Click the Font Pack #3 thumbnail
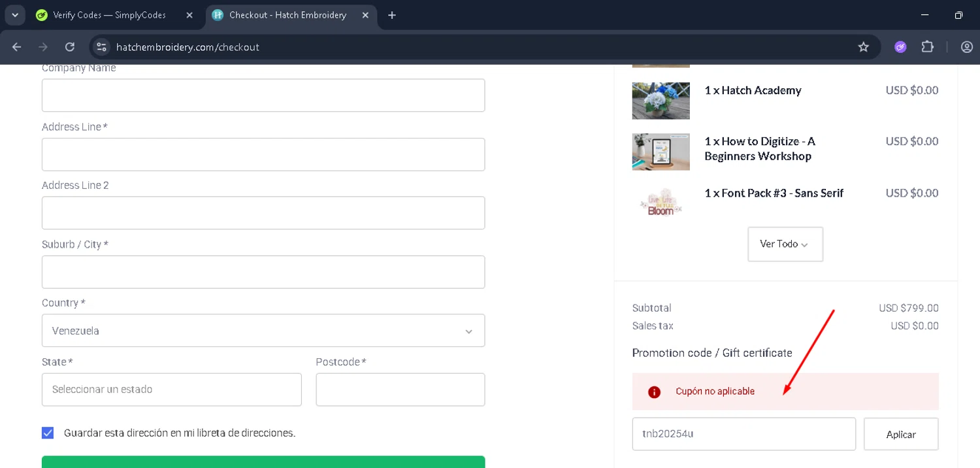The height and width of the screenshot is (468, 980). click(661, 203)
